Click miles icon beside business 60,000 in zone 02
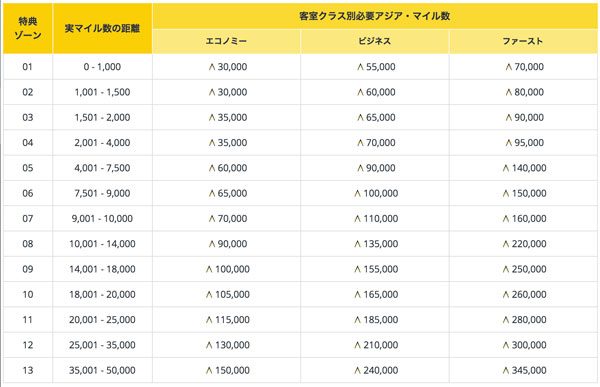The height and width of the screenshot is (387, 600). click(360, 92)
